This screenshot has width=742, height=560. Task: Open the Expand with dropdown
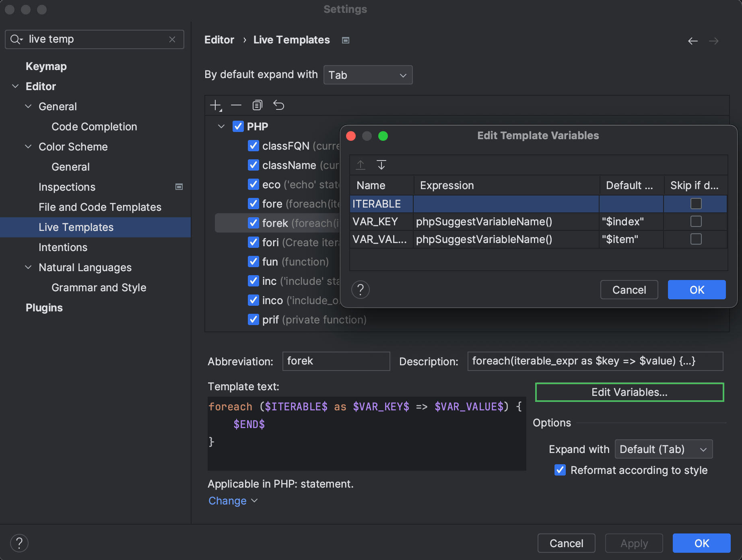[663, 449]
